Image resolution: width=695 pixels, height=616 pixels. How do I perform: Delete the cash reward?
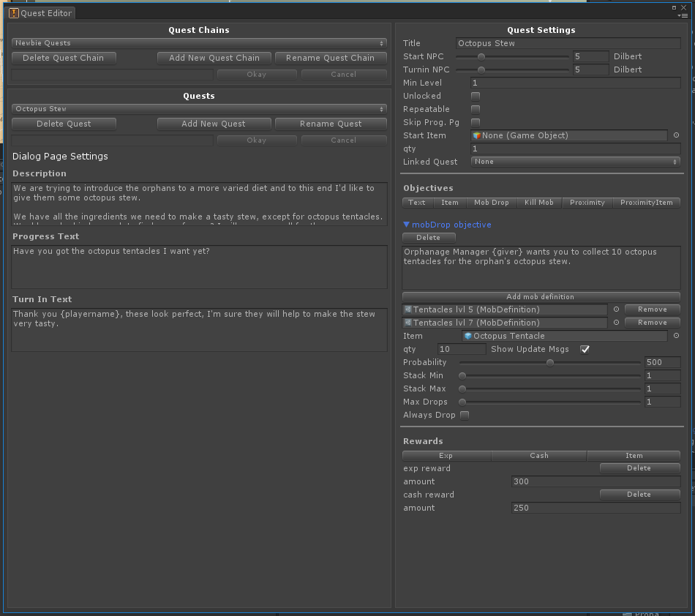(x=639, y=495)
